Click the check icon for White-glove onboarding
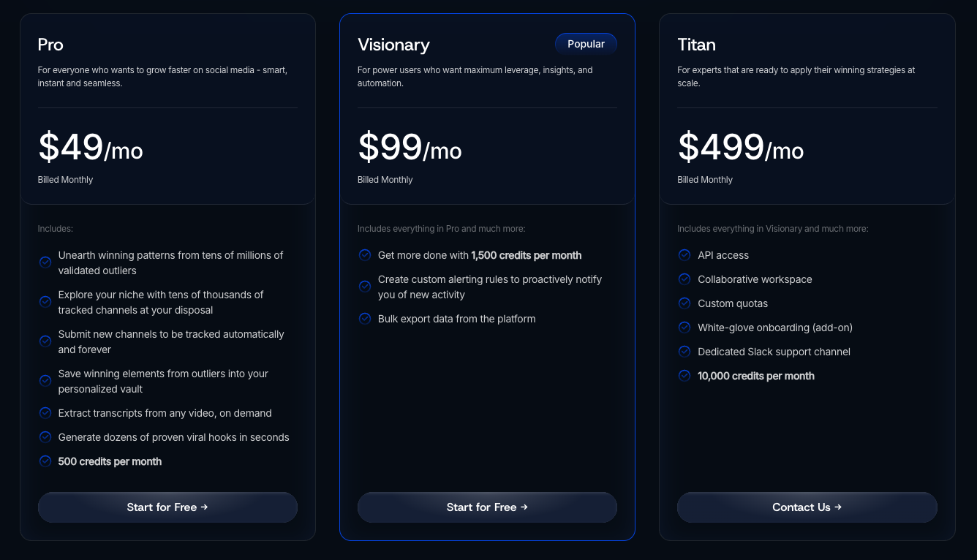 point(684,328)
